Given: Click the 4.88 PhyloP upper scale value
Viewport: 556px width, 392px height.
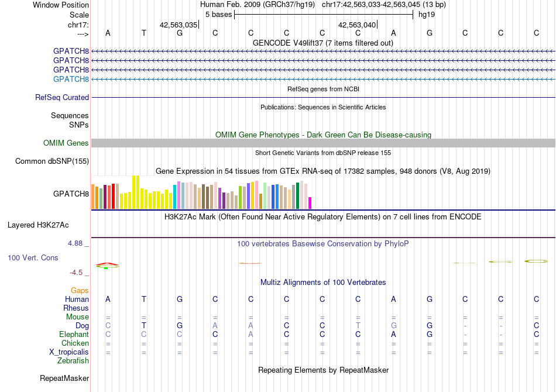Looking at the screenshot, I should (75, 243).
